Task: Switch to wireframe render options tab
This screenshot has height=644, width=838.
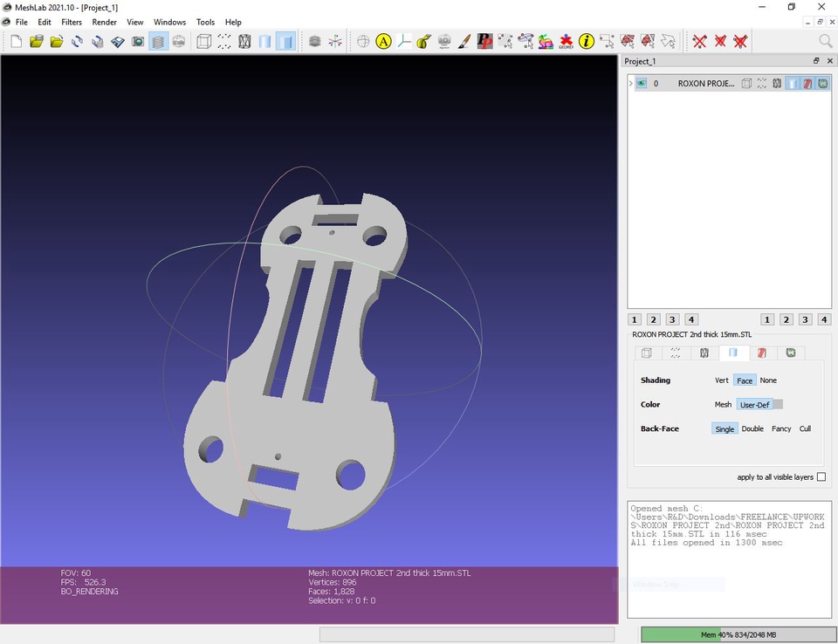Action: [x=704, y=353]
